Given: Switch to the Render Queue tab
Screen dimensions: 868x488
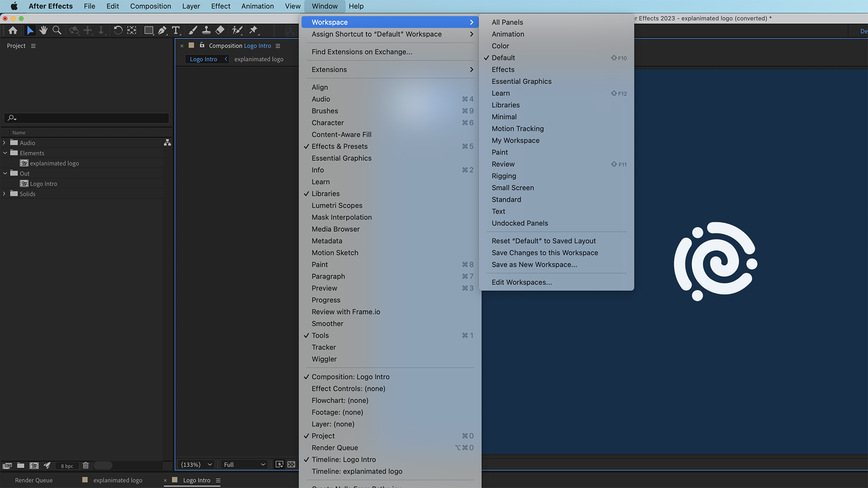Looking at the screenshot, I should pyautogui.click(x=34, y=480).
